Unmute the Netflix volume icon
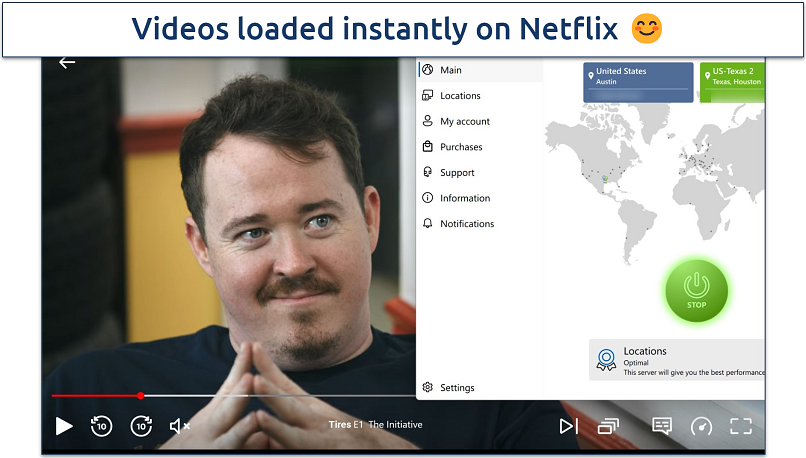The height and width of the screenshot is (458, 806). click(x=179, y=426)
